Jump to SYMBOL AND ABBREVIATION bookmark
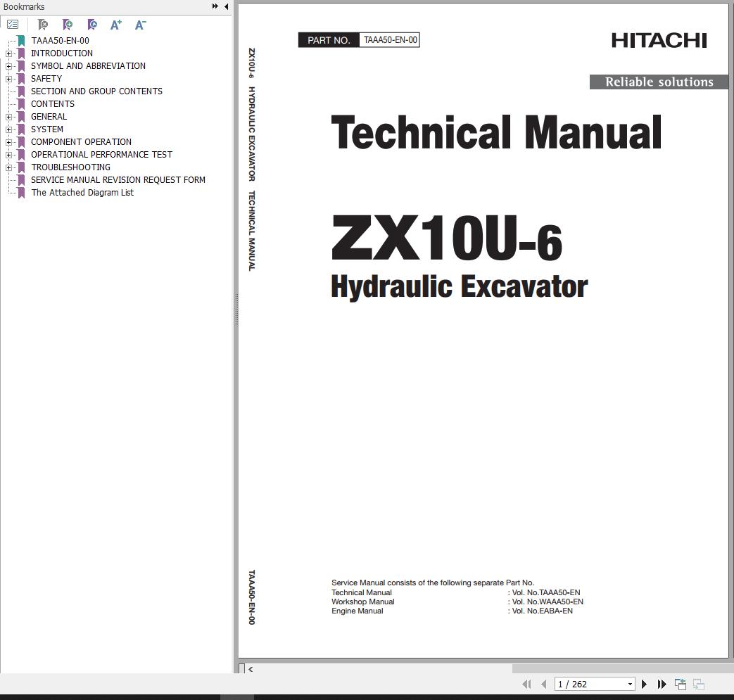This screenshot has height=700, width=734. click(x=88, y=66)
